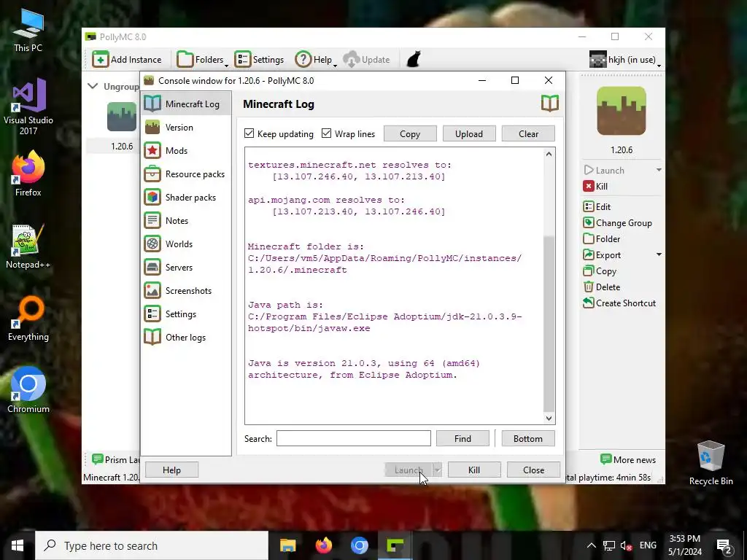Click the Upload log button
This screenshot has height=560, width=747.
[469, 134]
